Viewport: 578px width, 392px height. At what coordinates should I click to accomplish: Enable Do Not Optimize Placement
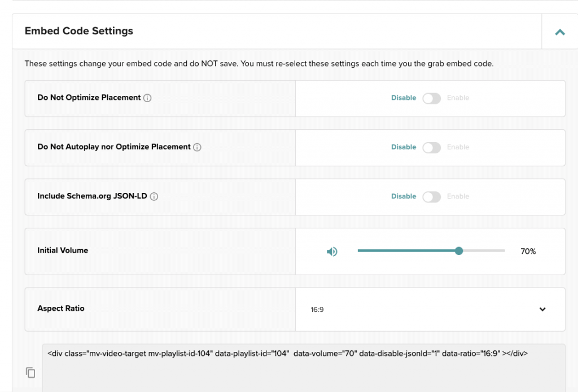tap(432, 98)
